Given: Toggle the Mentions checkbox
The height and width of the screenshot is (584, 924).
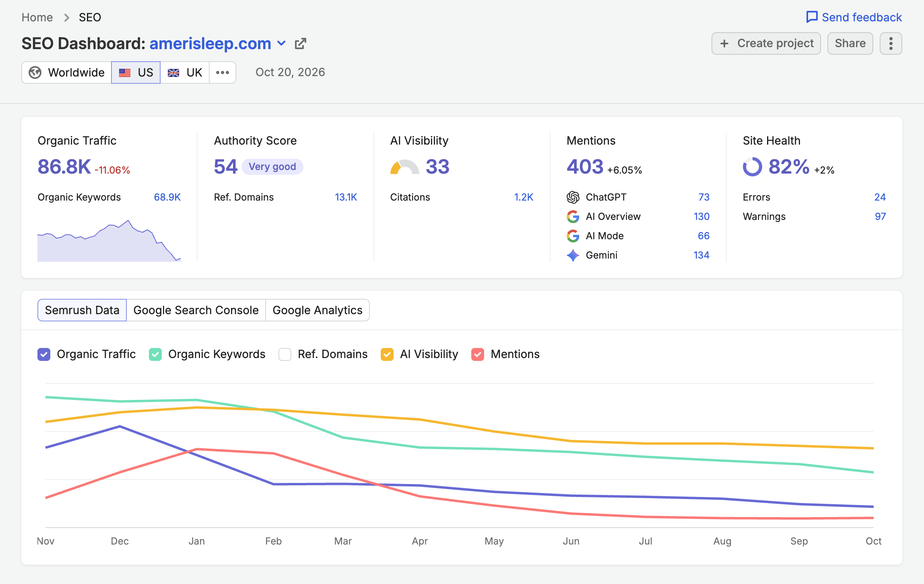Looking at the screenshot, I should [x=478, y=354].
